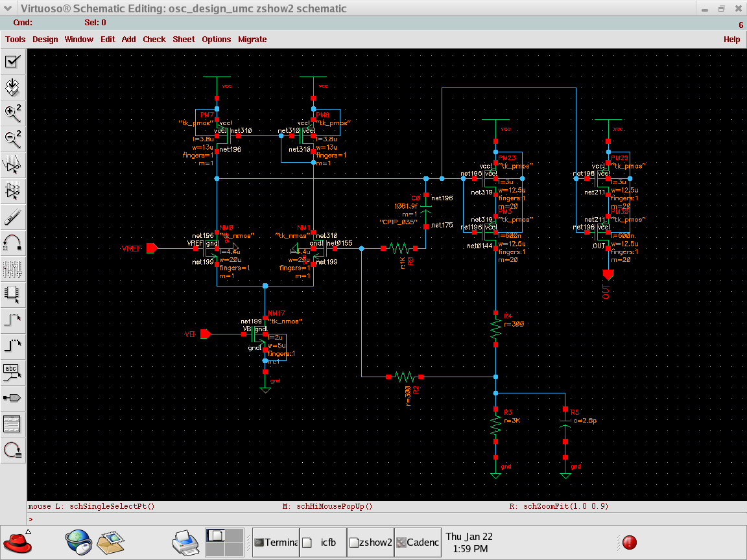This screenshot has width=747, height=560.
Task: Open the Help menu
Action: (x=731, y=40)
